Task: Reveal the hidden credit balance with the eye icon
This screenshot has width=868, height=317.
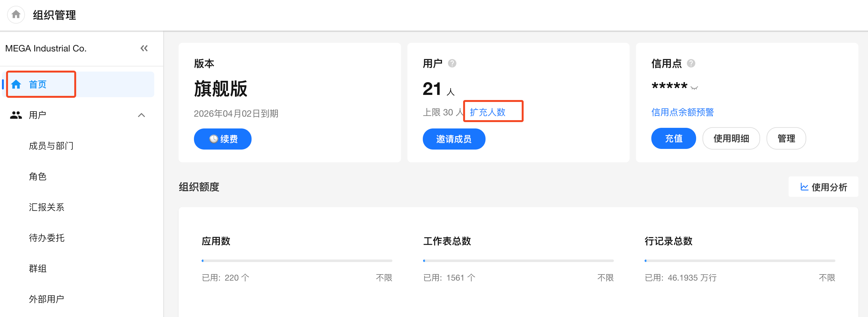Action: pos(694,88)
